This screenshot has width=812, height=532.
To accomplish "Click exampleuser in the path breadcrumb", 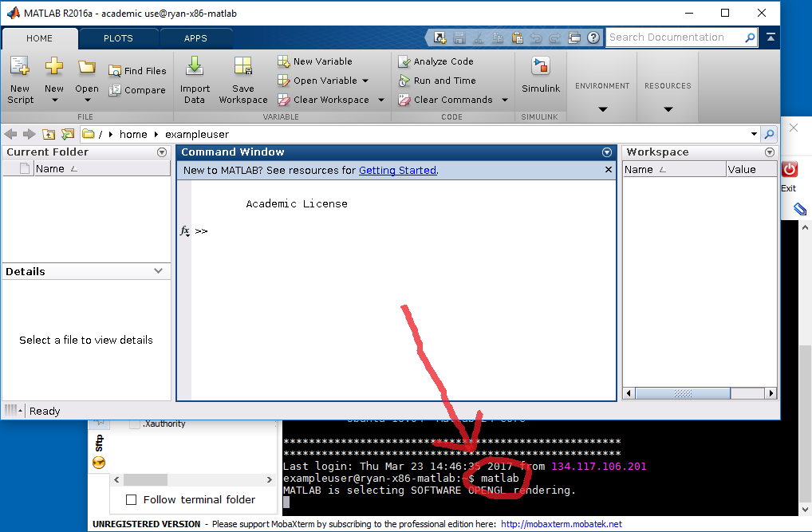I will pyautogui.click(x=197, y=135).
